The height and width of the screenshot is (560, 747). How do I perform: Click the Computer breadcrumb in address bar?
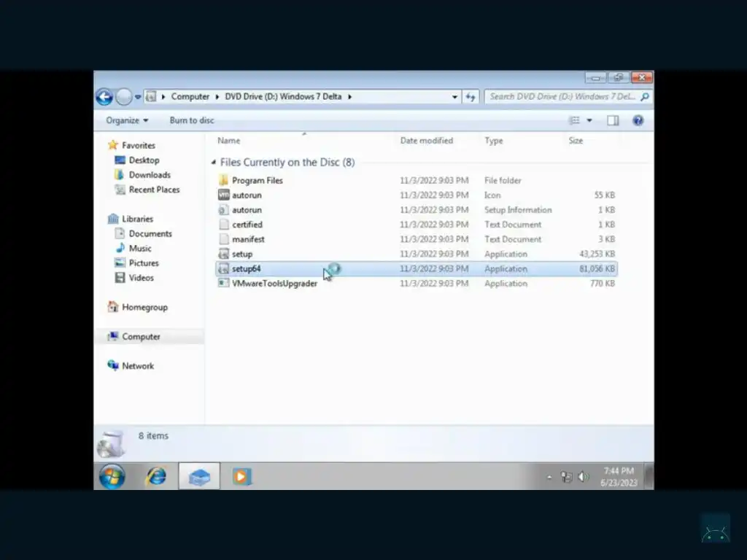point(190,97)
